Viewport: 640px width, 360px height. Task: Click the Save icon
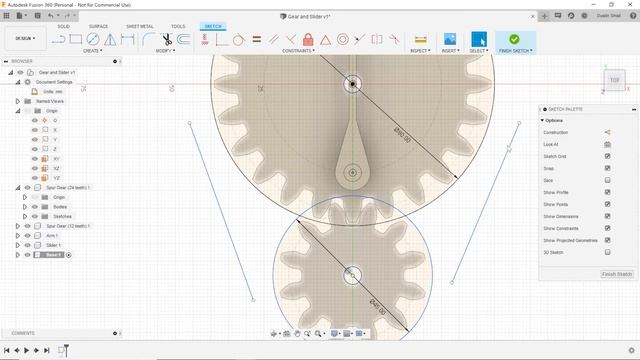tap(37, 16)
